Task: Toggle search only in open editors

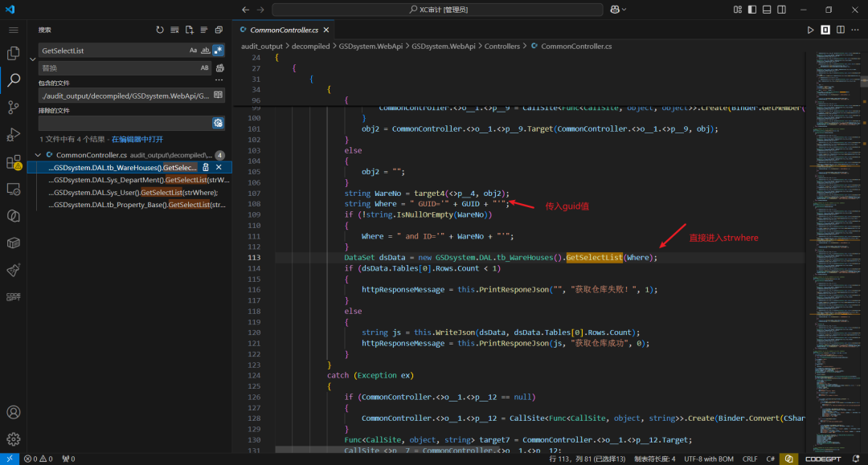Action: (218, 95)
